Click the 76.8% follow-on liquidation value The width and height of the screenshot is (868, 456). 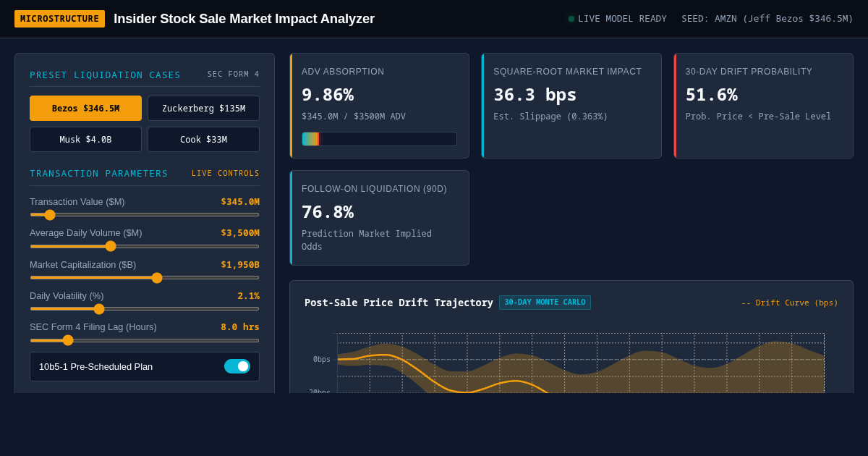click(328, 212)
